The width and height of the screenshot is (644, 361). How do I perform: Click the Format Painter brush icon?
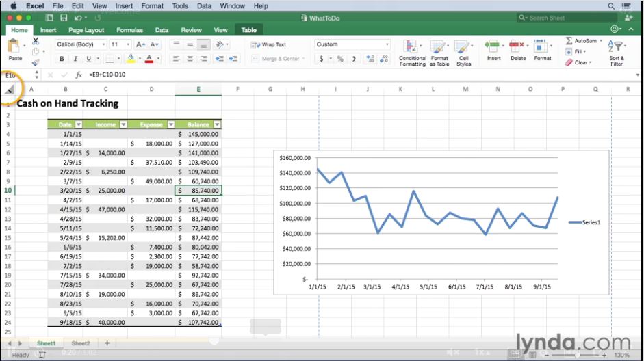coord(36,62)
